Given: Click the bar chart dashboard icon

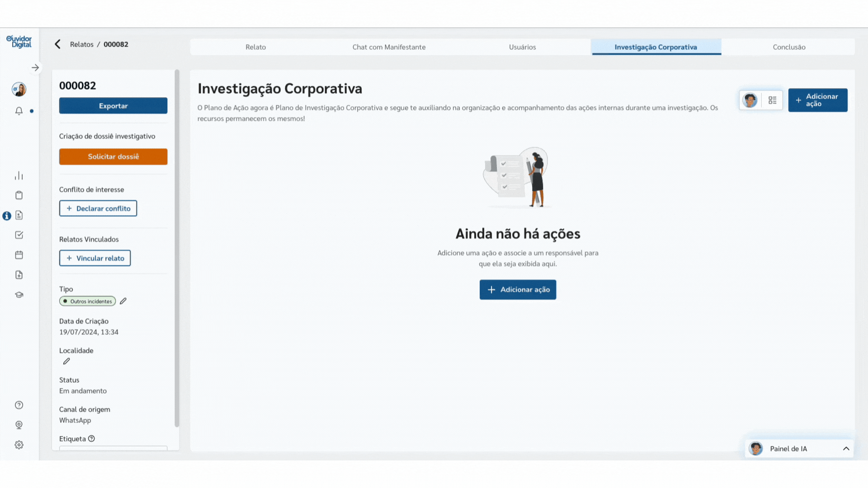Looking at the screenshot, I should point(19,176).
